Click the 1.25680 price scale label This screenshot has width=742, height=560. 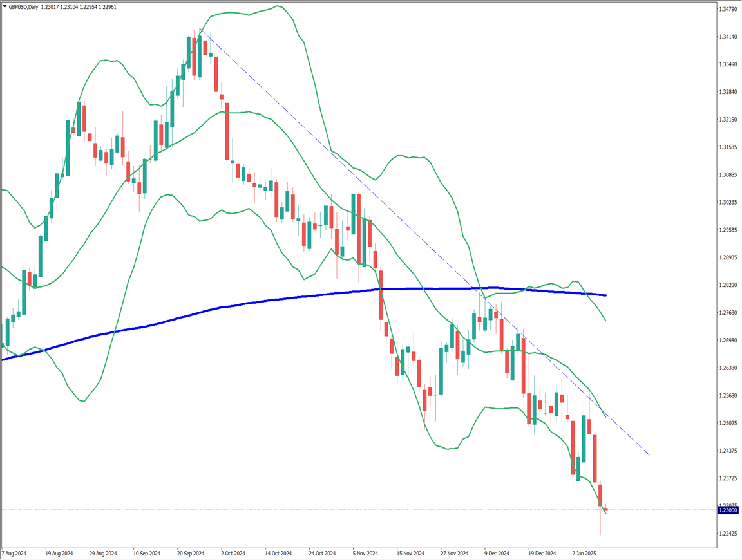coord(728,395)
